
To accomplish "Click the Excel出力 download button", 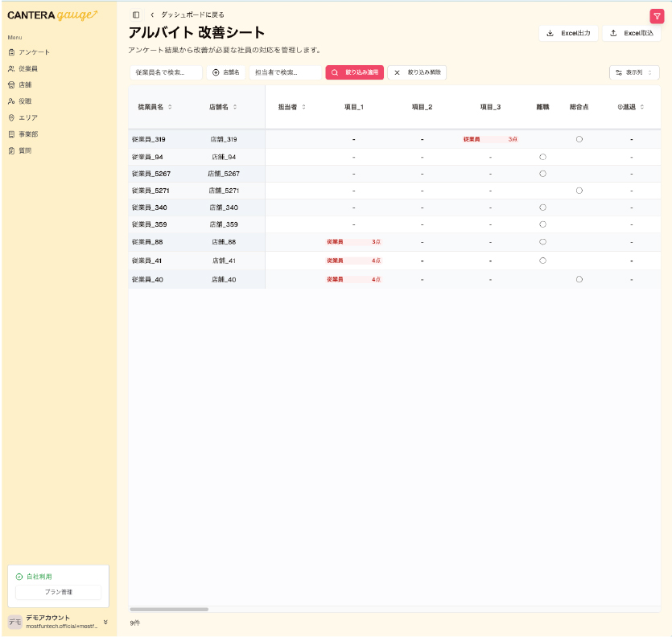I will click(x=568, y=33).
